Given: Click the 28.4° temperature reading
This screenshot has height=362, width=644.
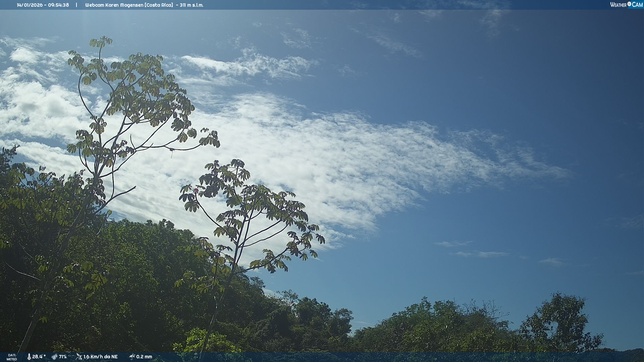Looking at the screenshot, I should pos(39,357).
